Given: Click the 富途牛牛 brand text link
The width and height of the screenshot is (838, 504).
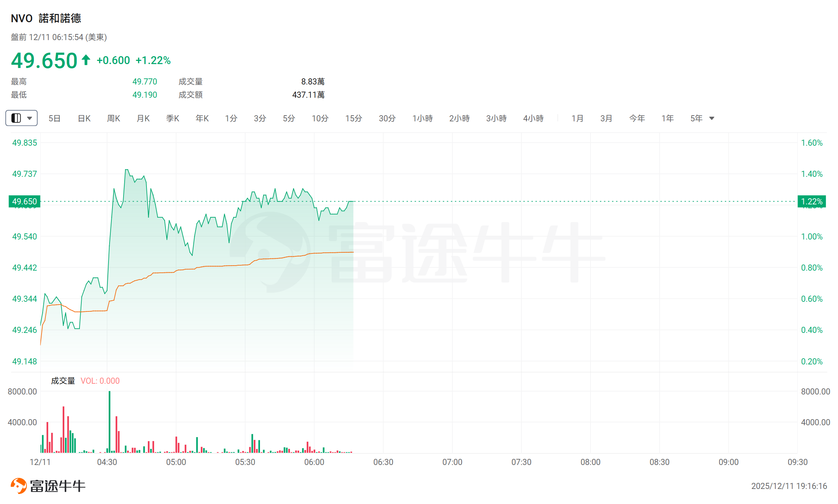Looking at the screenshot, I should pyautogui.click(x=58, y=486).
